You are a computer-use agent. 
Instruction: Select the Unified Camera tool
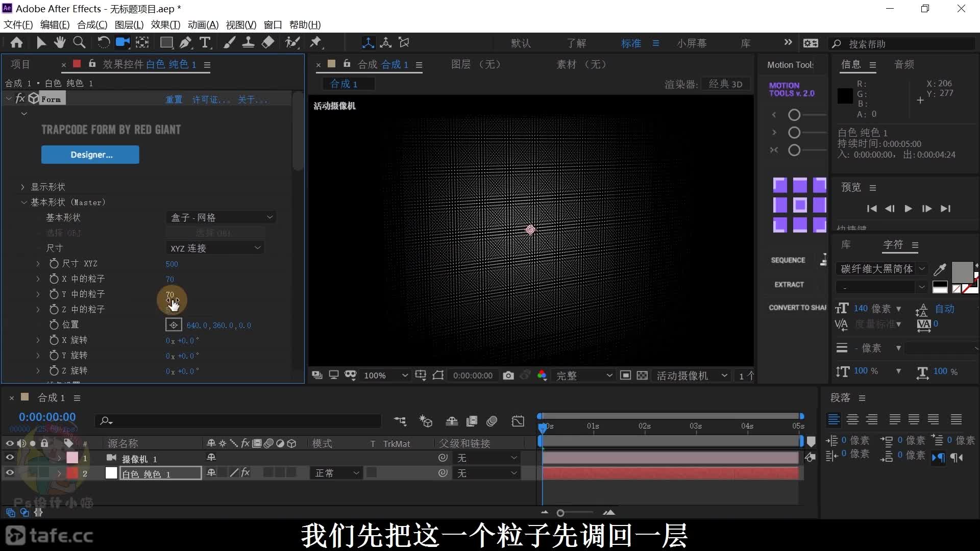pyautogui.click(x=122, y=43)
